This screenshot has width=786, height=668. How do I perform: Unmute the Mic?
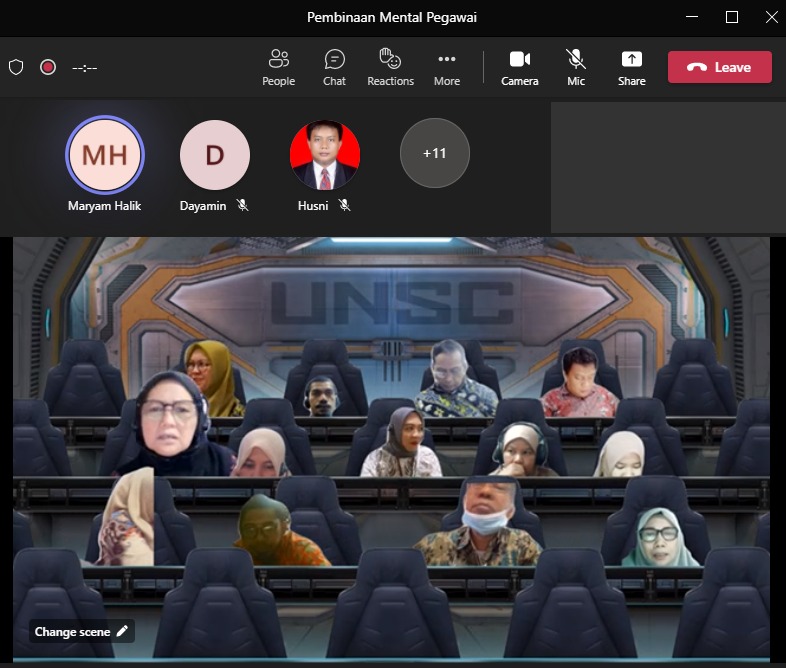coord(575,67)
